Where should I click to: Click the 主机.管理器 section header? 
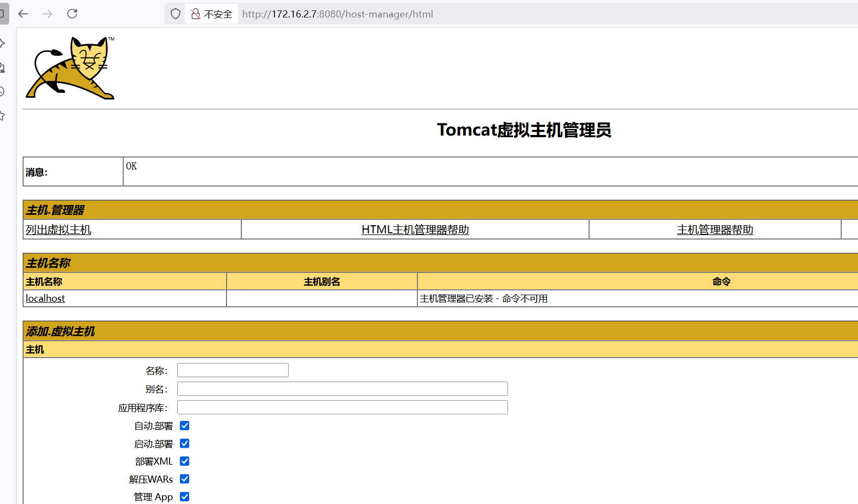[x=440, y=210]
